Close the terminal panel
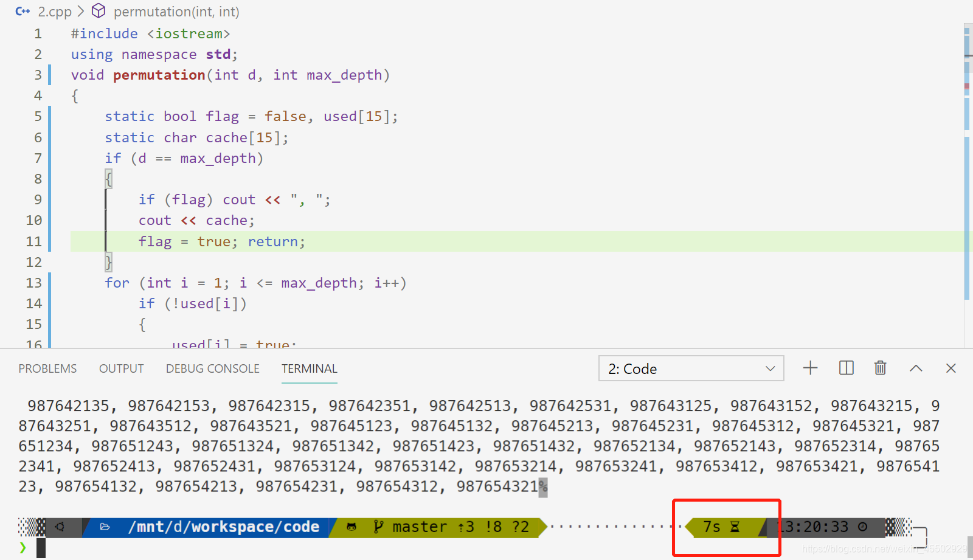973x560 pixels. coord(951,368)
